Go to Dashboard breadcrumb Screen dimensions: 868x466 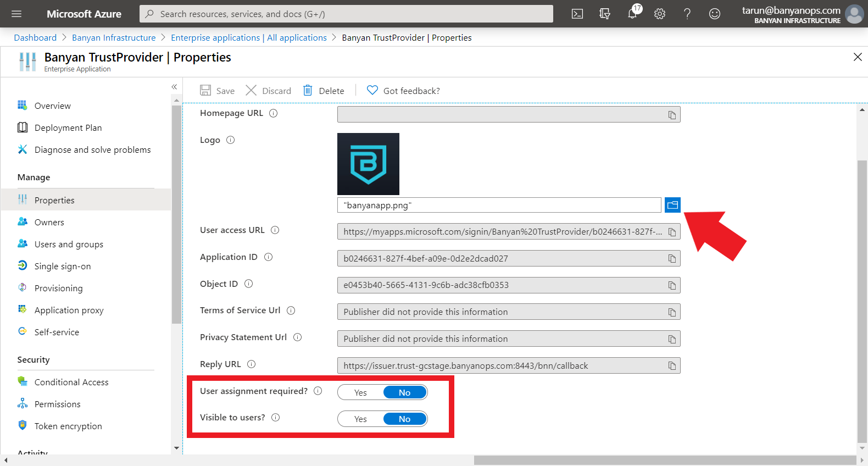[x=35, y=37]
